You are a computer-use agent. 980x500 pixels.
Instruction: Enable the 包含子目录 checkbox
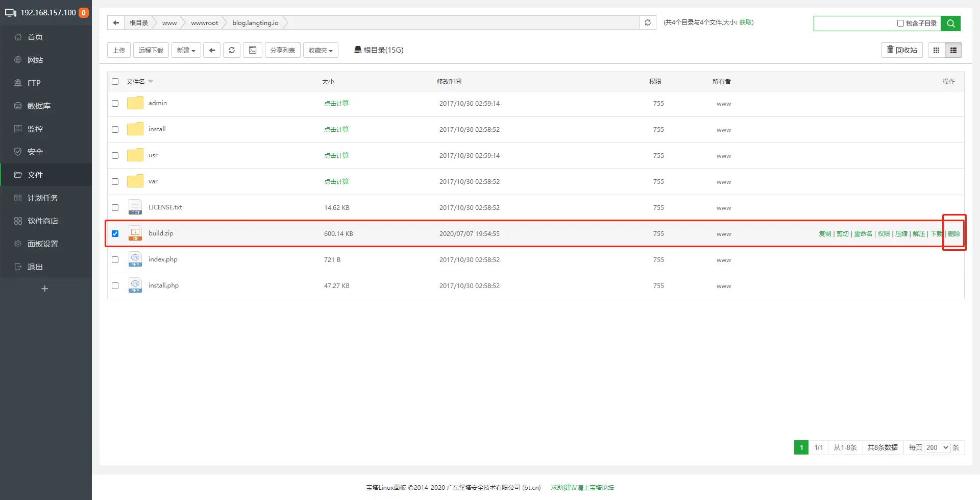[x=901, y=23]
